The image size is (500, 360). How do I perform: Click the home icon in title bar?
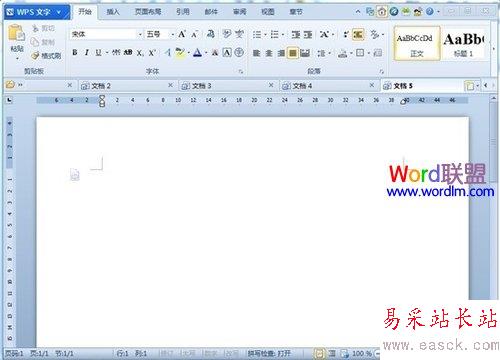[382, 12]
